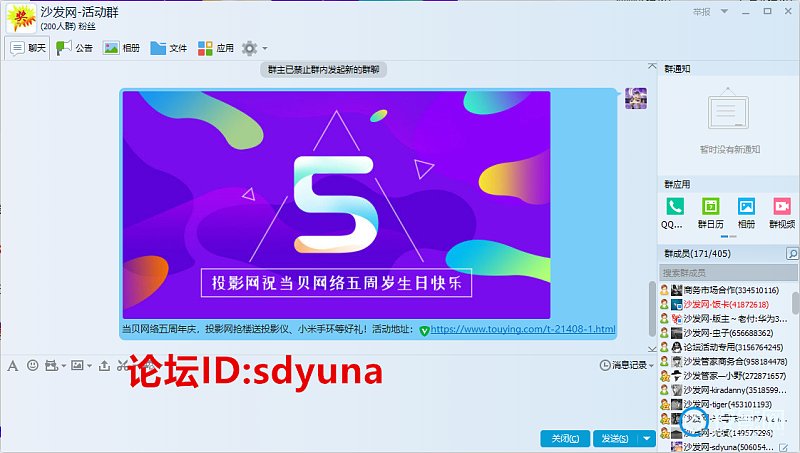Click the upload file icon
Image resolution: width=800 pixels, height=453 pixels.
[x=104, y=365]
